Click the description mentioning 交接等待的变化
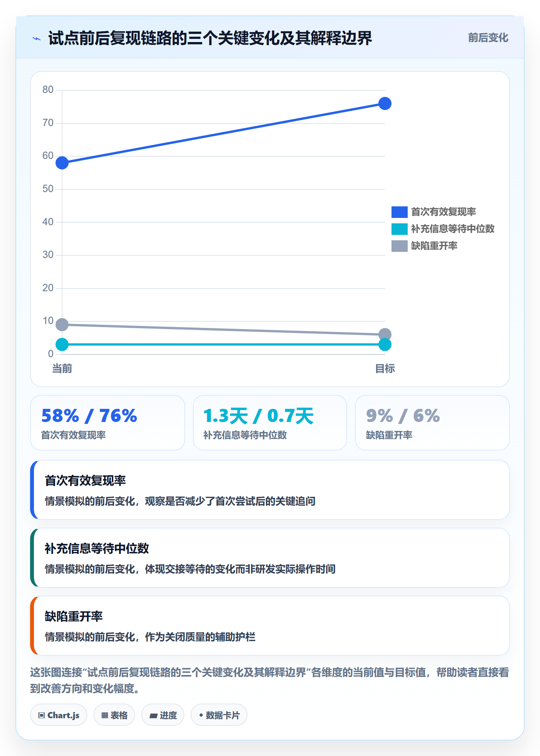Image resolution: width=540 pixels, height=756 pixels. pyautogui.click(x=190, y=569)
